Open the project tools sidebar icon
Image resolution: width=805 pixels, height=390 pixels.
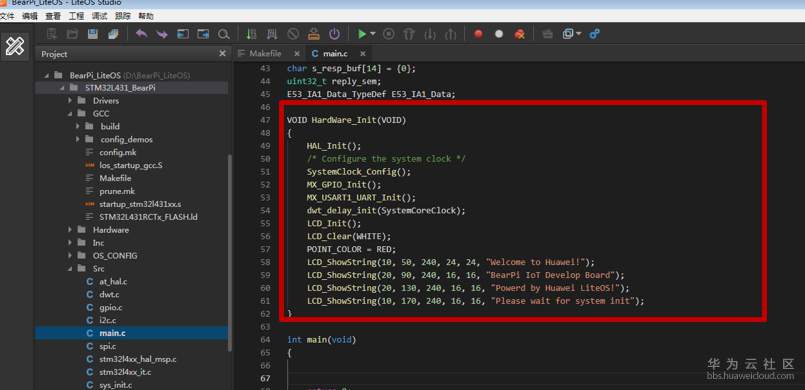14,46
